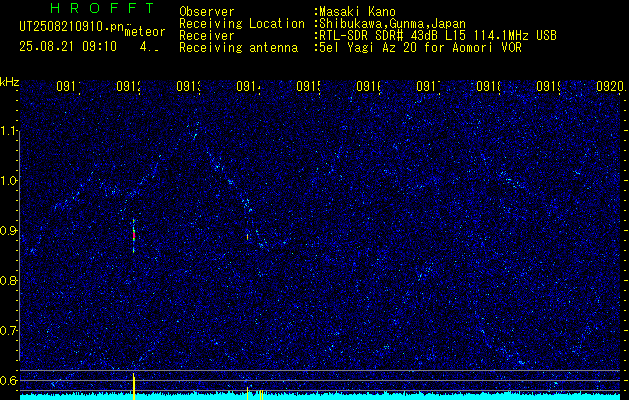The height and width of the screenshot is (400, 629).
Task: Click the Receiving Location label
Action: click(x=242, y=24)
